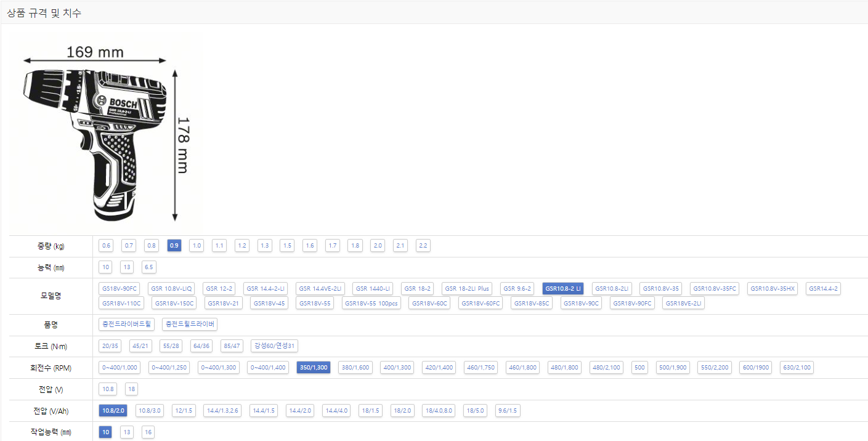Screen dimensions: 868x441
Task: Select model GSR 14.4-2-LI
Action: click(266, 289)
